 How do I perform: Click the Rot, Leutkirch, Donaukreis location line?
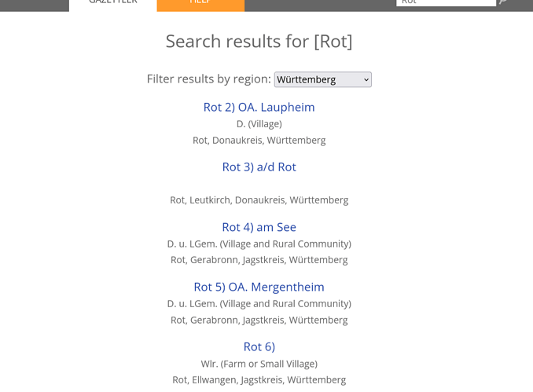coord(259,200)
